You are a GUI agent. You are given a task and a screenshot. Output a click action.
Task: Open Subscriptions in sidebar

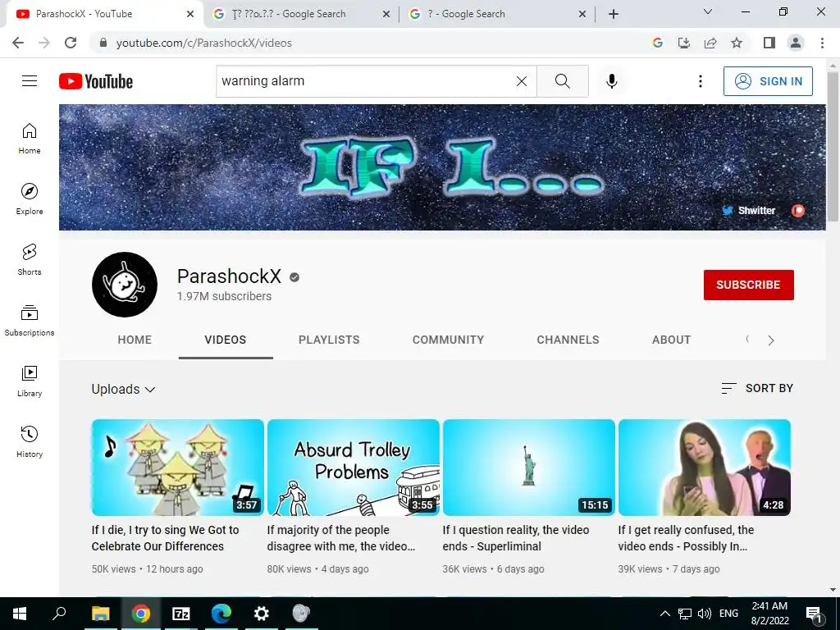30,321
